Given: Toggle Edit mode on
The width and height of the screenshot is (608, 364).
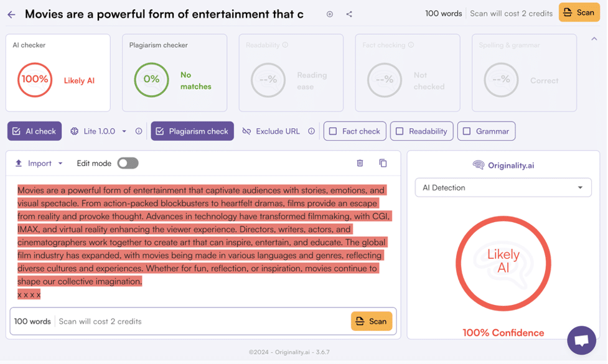Looking at the screenshot, I should point(128,162).
